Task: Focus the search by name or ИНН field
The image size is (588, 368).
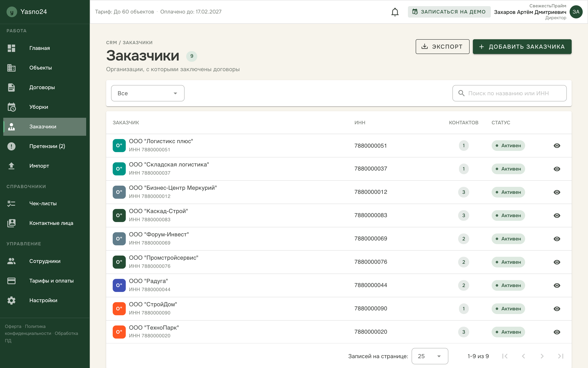Action: 509,93
